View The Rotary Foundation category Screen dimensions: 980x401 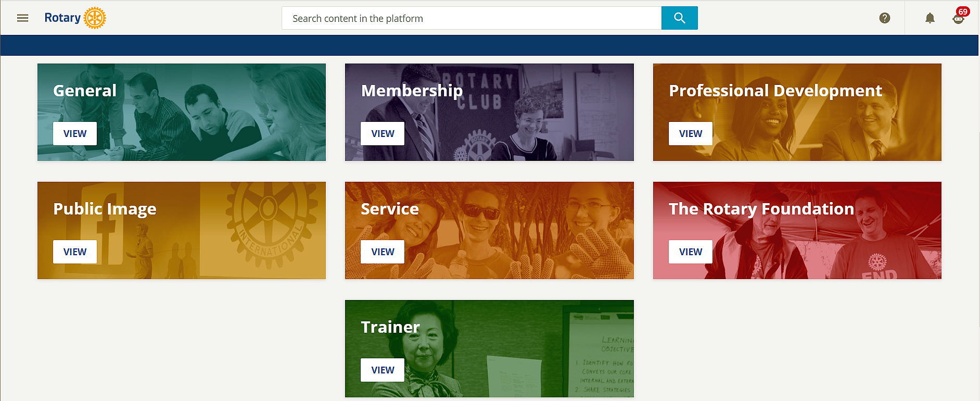tap(690, 252)
